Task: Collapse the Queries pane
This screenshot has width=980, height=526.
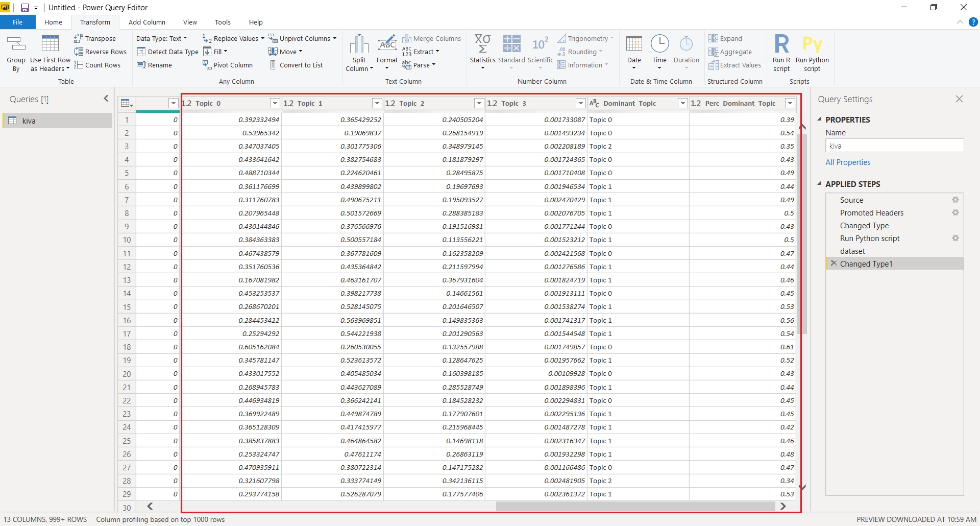Action: click(x=106, y=99)
